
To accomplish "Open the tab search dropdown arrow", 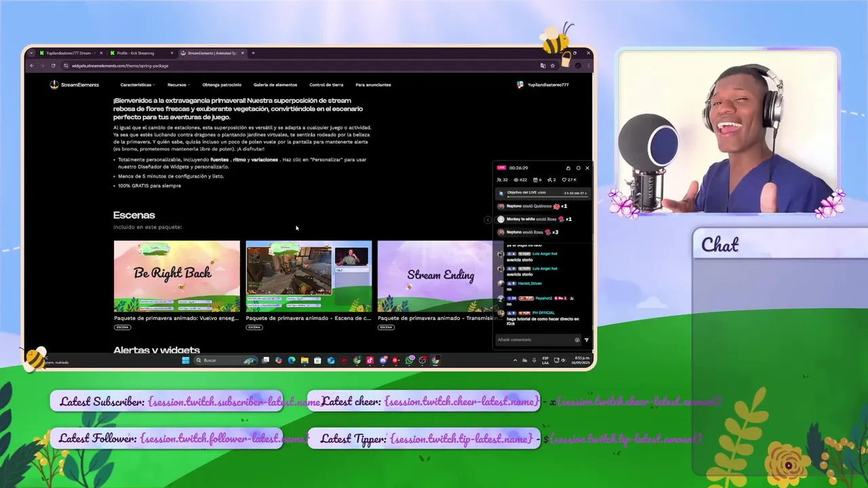I will 31,53.
